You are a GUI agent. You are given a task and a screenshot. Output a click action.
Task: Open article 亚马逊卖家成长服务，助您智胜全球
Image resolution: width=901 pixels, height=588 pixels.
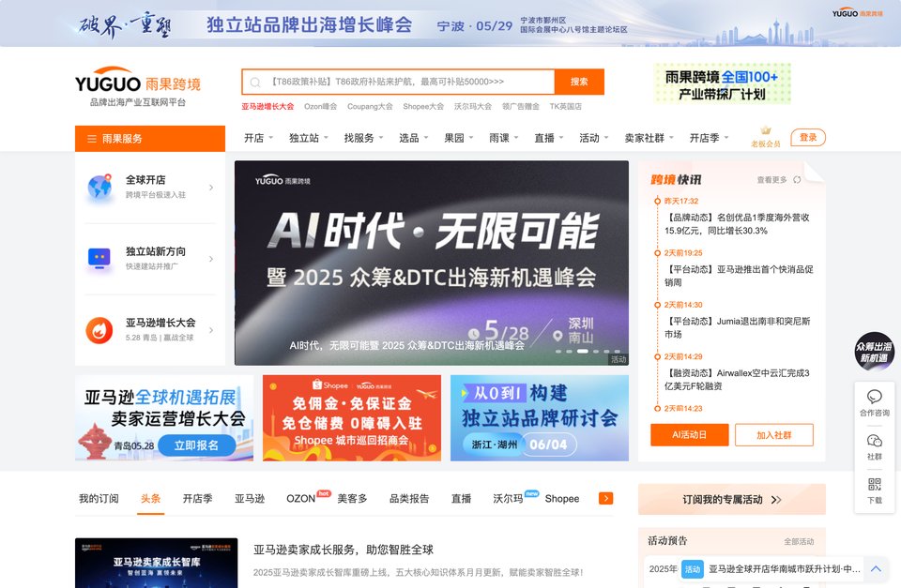tap(344, 550)
